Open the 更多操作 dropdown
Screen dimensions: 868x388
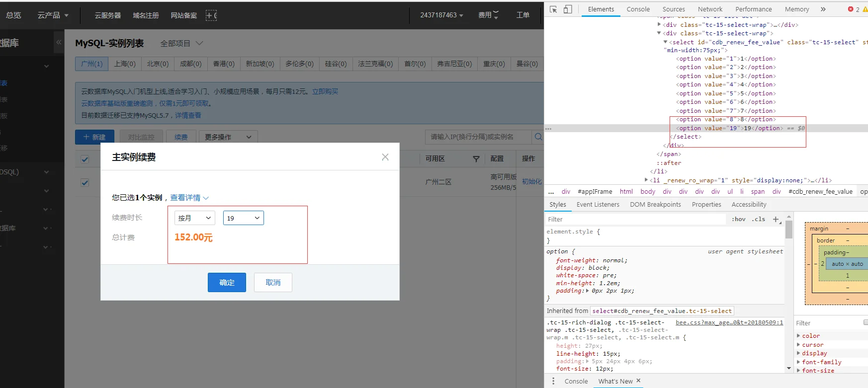click(228, 137)
